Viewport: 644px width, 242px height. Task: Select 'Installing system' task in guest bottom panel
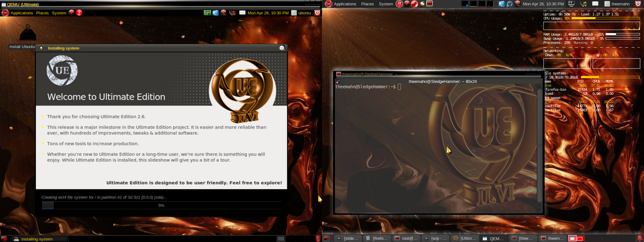coord(39,239)
